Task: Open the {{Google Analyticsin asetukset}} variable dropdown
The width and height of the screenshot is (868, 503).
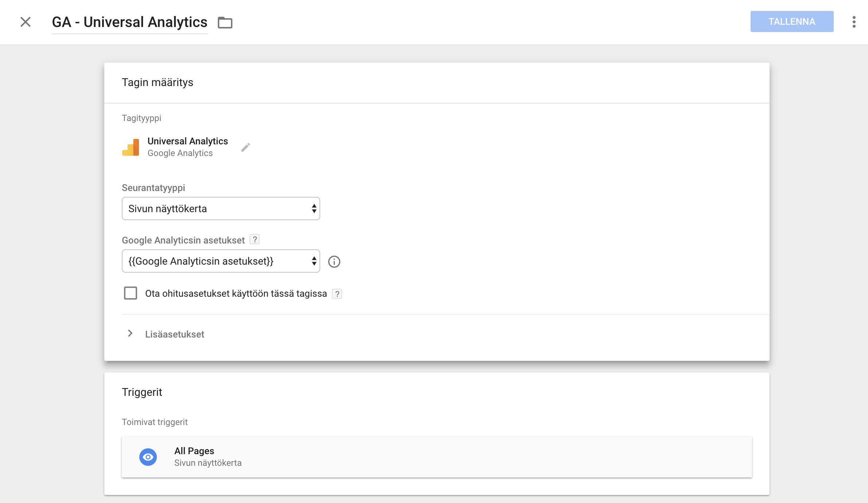Action: tap(221, 261)
